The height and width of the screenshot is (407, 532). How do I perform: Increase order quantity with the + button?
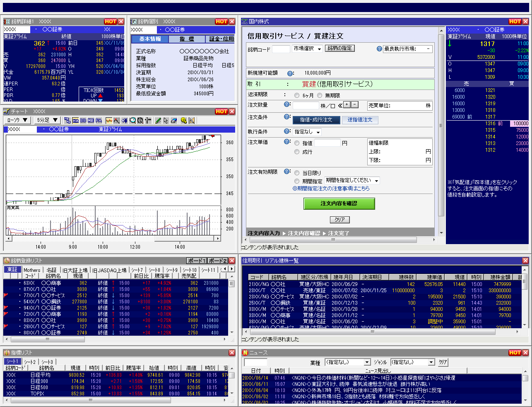tap(347, 105)
